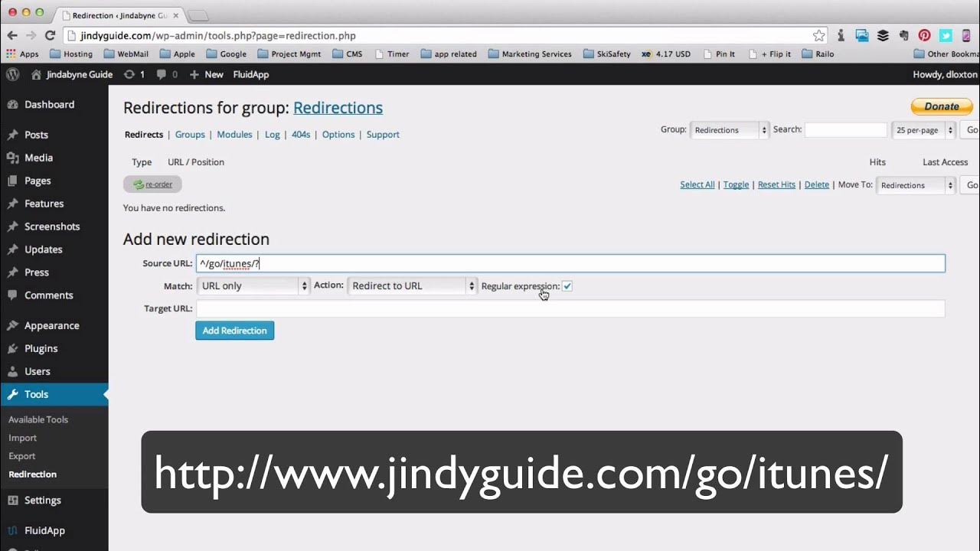980x551 pixels.
Task: Open the New content menu
Action: tap(206, 74)
